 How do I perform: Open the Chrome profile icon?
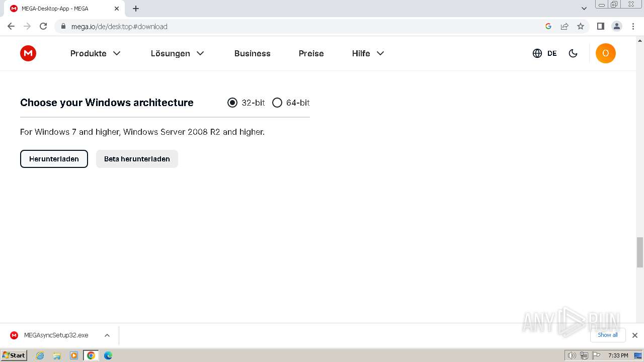[617, 26]
